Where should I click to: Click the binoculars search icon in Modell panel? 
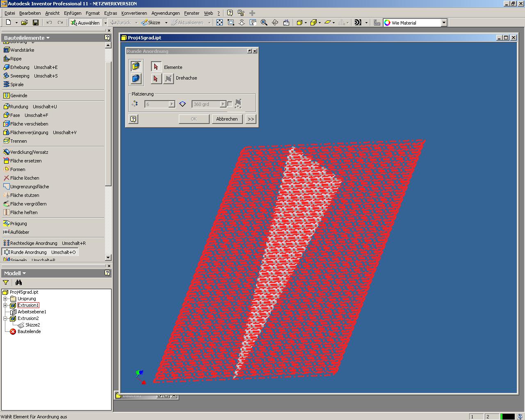point(18,282)
